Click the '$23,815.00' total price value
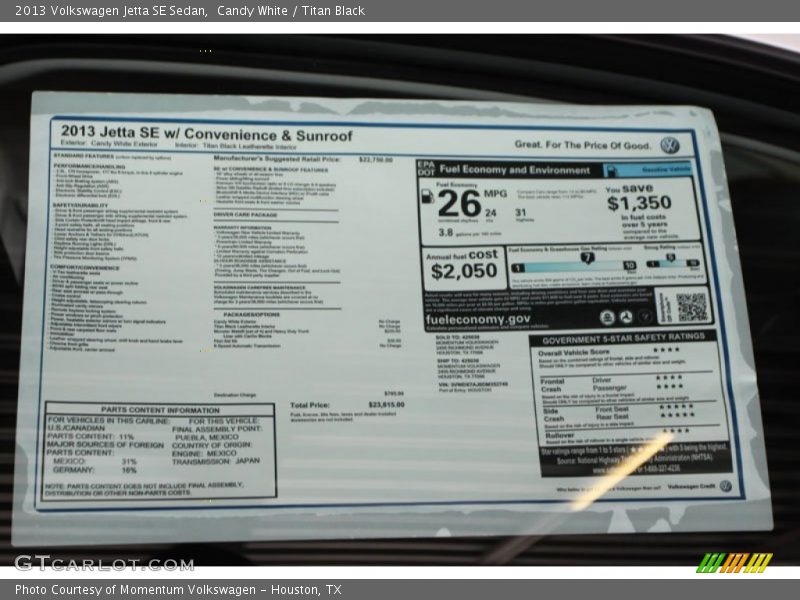The image size is (800, 600). click(386, 405)
